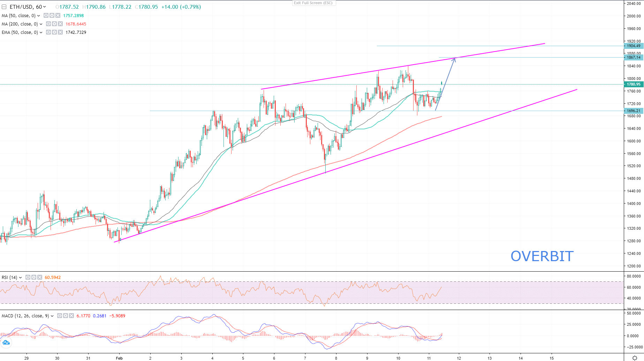Click the low price 1778.22
Viewport: 644px width, 361px height.
click(122, 7)
